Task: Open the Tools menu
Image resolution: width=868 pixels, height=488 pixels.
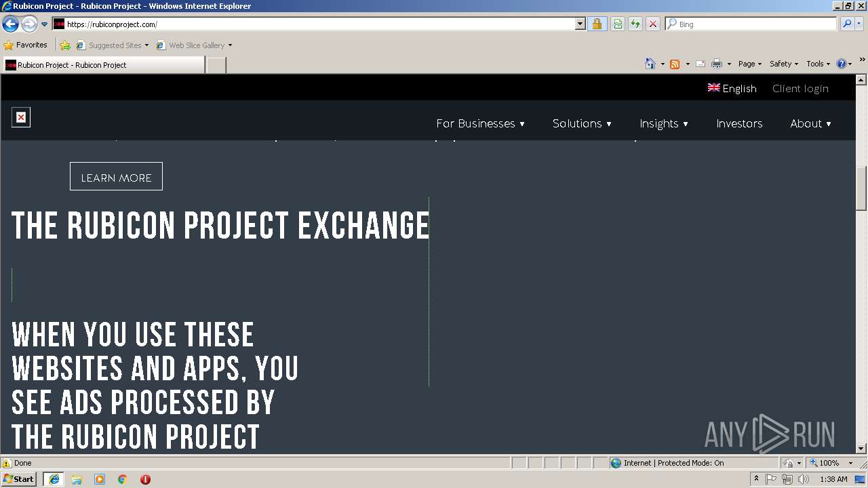Action: (x=818, y=64)
